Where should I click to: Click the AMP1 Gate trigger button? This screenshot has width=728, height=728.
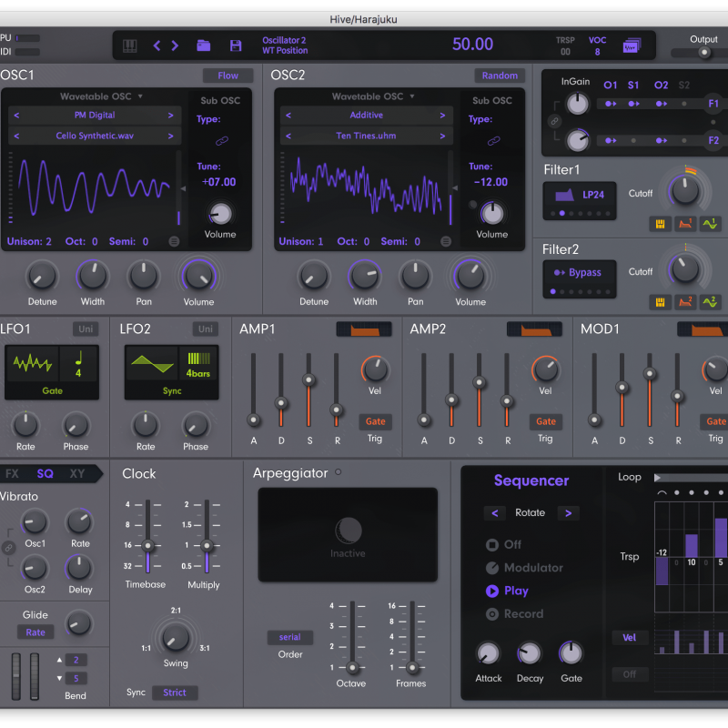tap(375, 421)
